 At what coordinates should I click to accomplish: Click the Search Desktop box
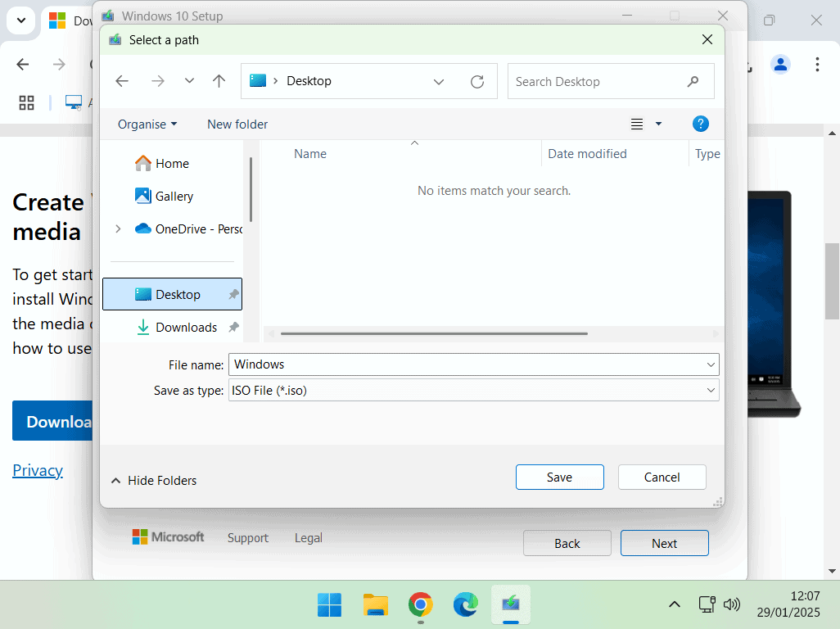611,81
